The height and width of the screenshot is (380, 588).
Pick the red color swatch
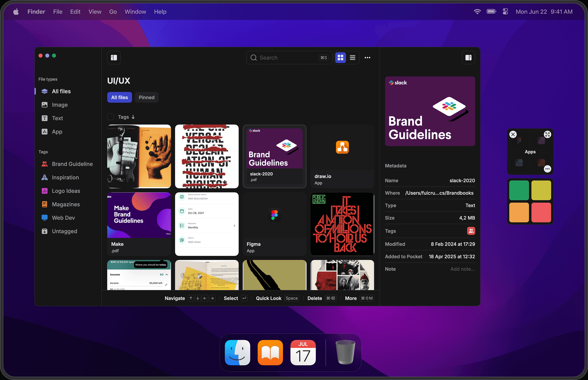pos(541,212)
